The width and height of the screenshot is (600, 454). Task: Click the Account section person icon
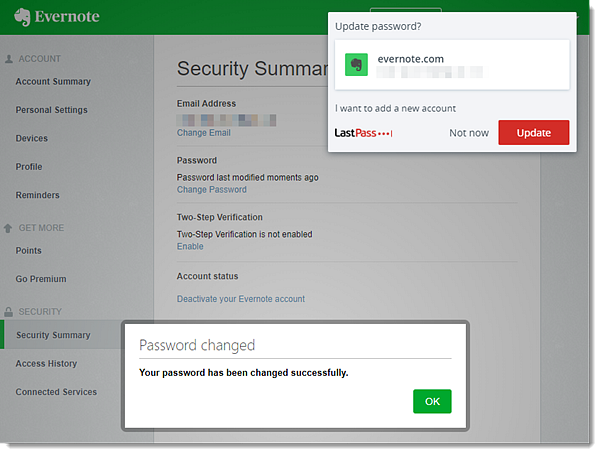[9, 59]
